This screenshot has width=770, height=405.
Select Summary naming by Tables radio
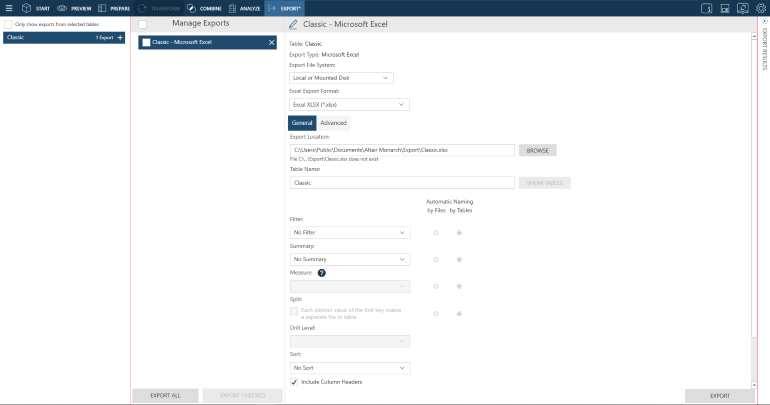click(x=459, y=259)
